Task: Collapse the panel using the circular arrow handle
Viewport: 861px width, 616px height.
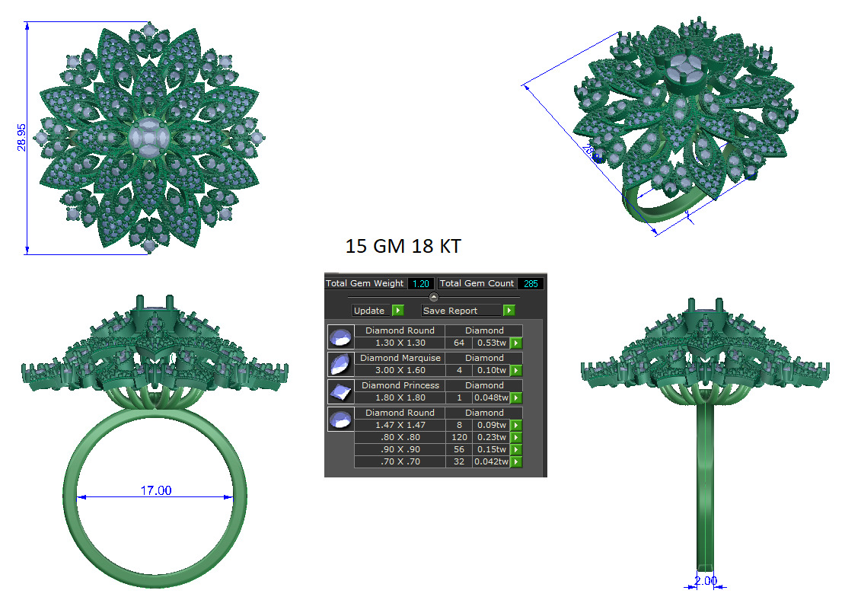Action: tap(434, 297)
